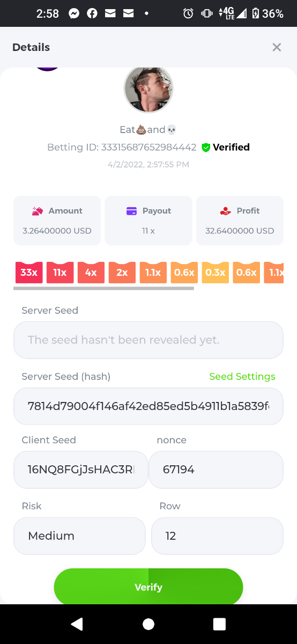Open Seed Settings link
The image size is (297, 644).
click(x=242, y=376)
